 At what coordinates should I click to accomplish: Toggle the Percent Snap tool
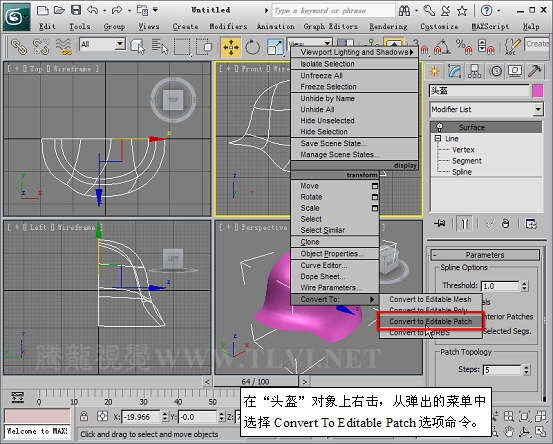pyautogui.click(x=464, y=47)
